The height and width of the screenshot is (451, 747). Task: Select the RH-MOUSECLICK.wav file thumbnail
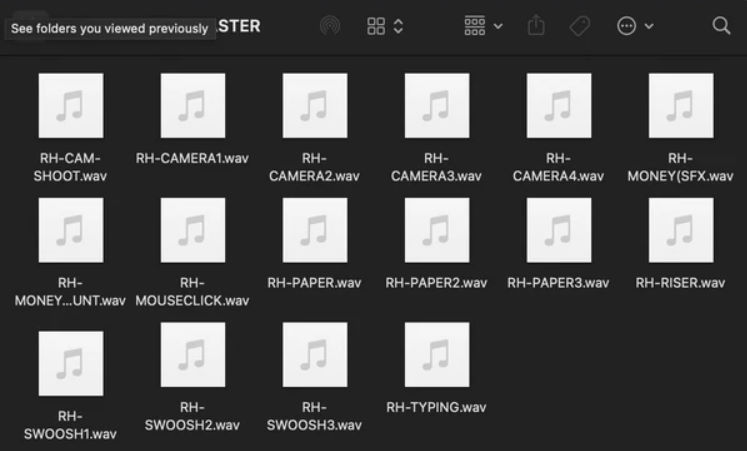coord(193,230)
